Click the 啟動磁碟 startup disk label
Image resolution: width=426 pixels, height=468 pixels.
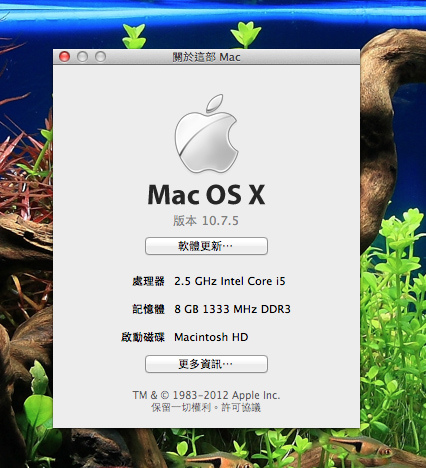pos(143,337)
